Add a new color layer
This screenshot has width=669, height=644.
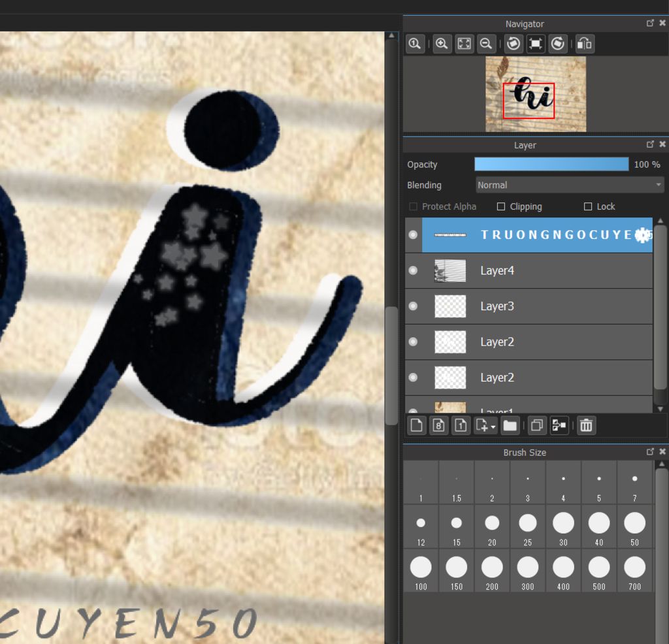click(x=416, y=425)
